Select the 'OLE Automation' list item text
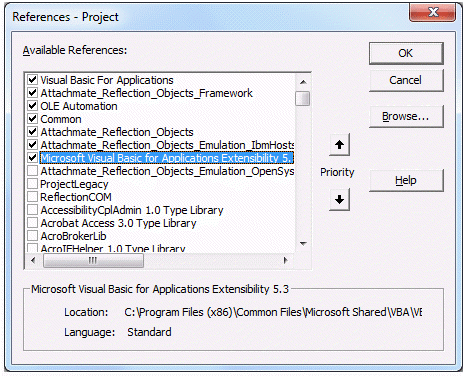Screen dimensions: 463x376 pos(79,106)
